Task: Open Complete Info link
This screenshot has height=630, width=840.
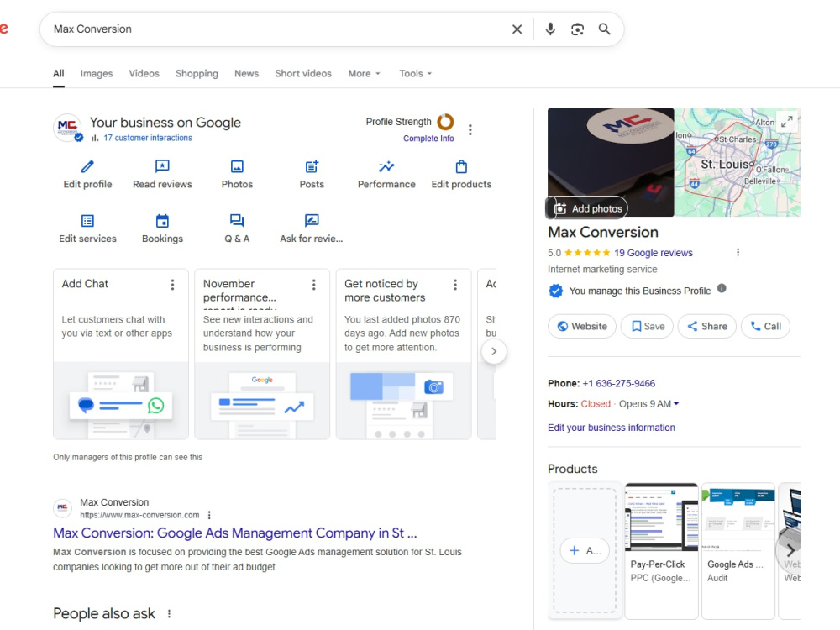Action: click(x=428, y=139)
